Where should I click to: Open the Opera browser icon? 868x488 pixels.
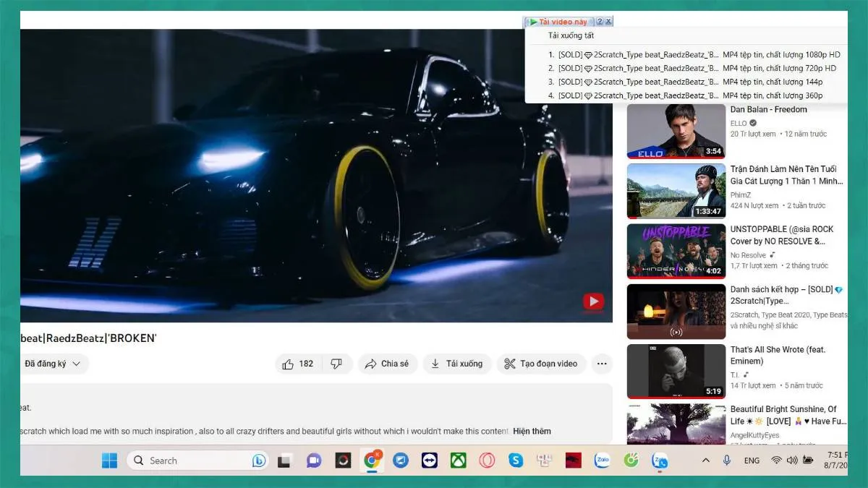pyautogui.click(x=486, y=460)
